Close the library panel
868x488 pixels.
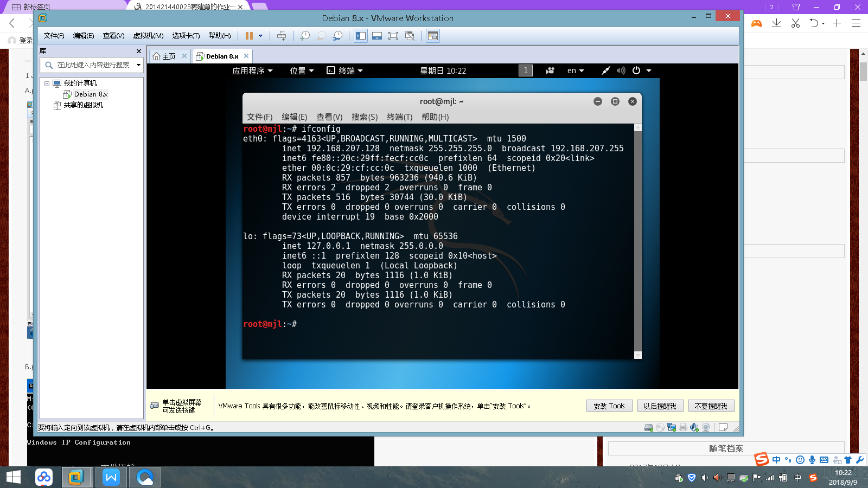[139, 51]
